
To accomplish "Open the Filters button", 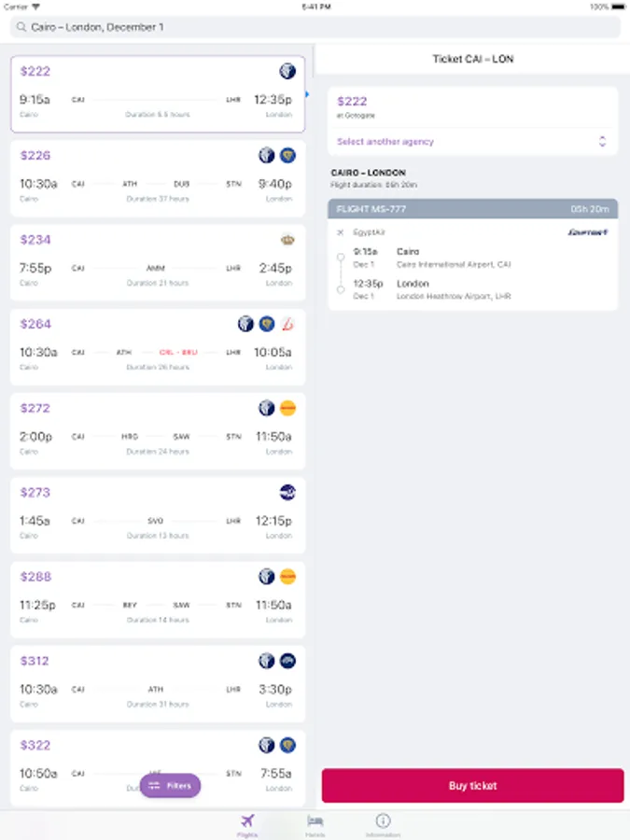I will point(170,786).
